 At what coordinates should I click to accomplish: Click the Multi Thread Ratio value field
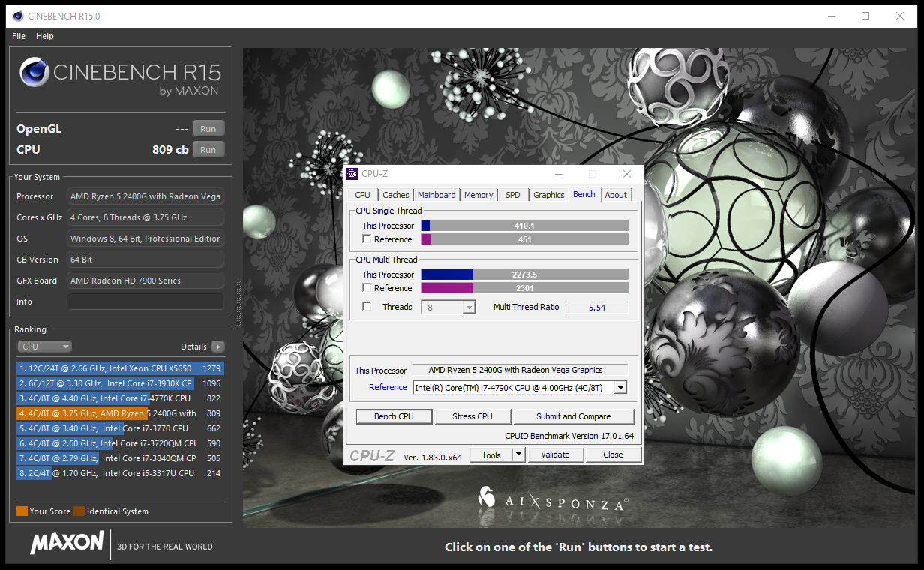597,307
